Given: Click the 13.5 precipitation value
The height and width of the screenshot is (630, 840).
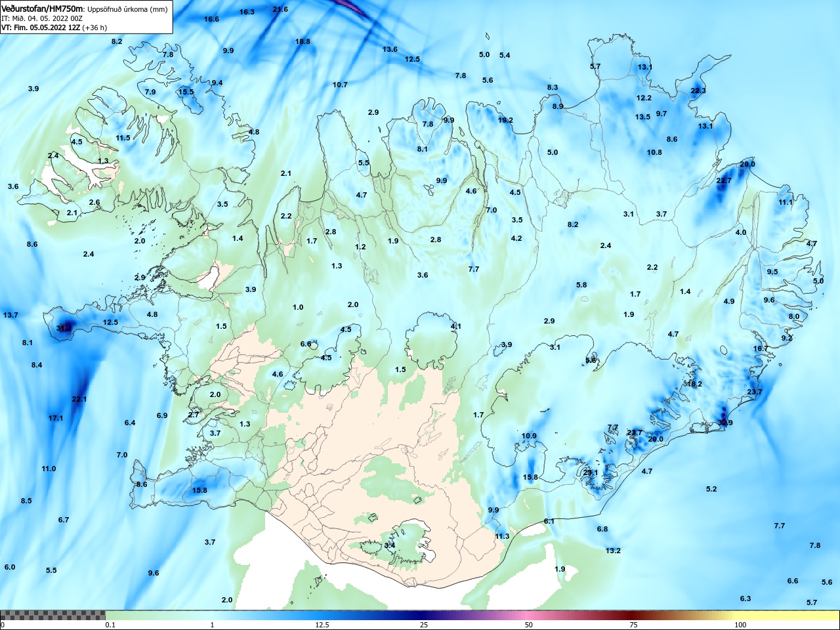Looking at the screenshot, I should tap(642, 117).
